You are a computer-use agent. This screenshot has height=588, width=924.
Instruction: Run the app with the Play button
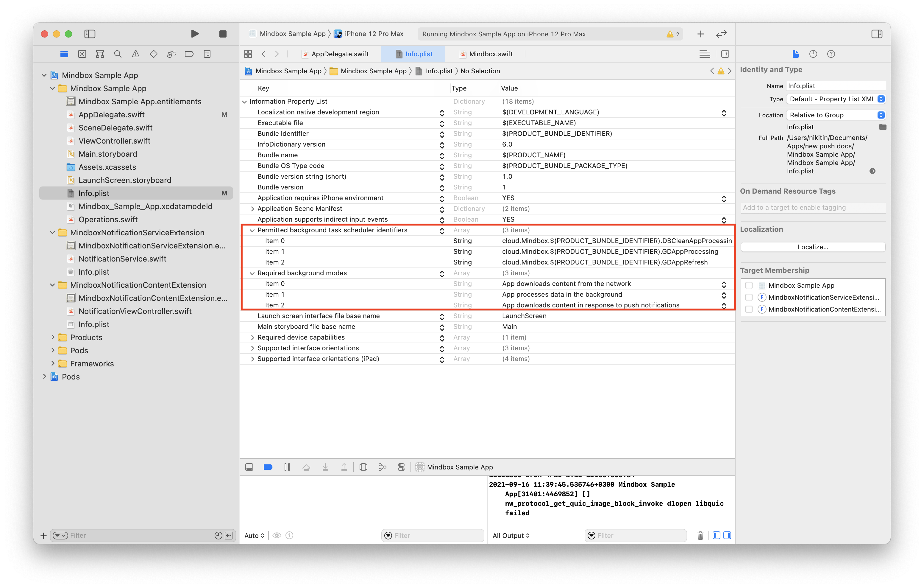195,34
